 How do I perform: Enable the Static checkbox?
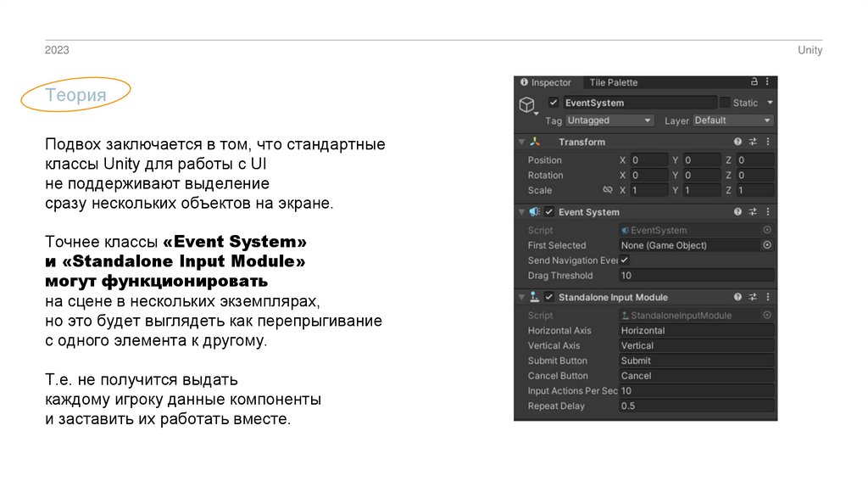point(725,103)
